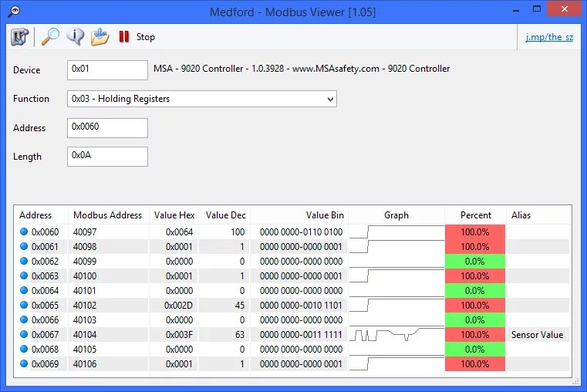587x392 pixels.
Task: Stop polling with the red pause icon
Action: (124, 37)
